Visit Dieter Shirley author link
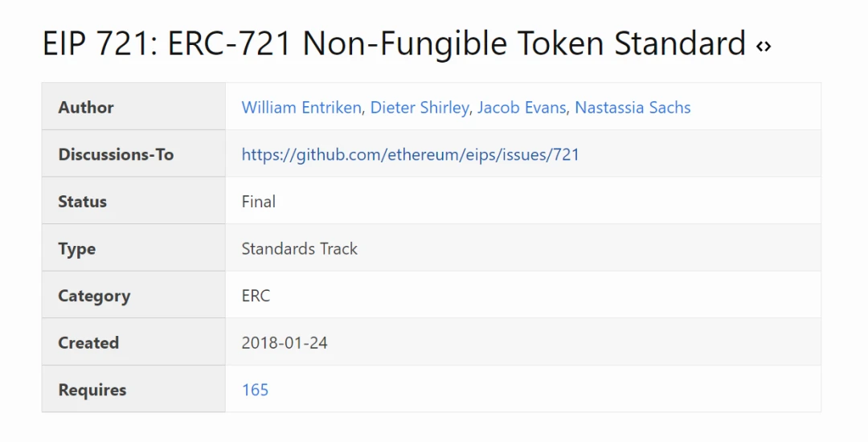 click(420, 108)
